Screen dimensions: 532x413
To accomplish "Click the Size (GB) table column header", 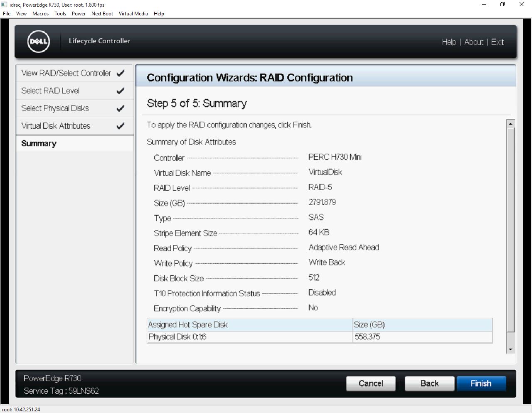I will click(x=423, y=324).
